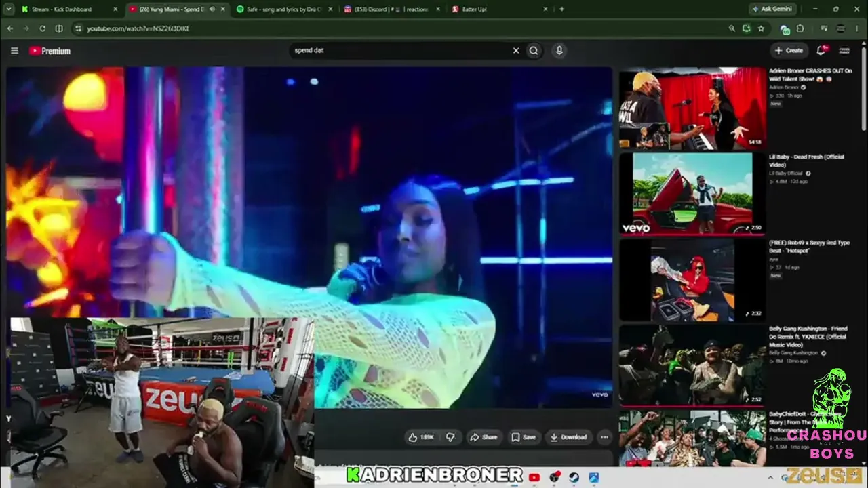Open '(FREE) Rob49 x Sexyy Red' title link
868x488 pixels.
pos(809,247)
